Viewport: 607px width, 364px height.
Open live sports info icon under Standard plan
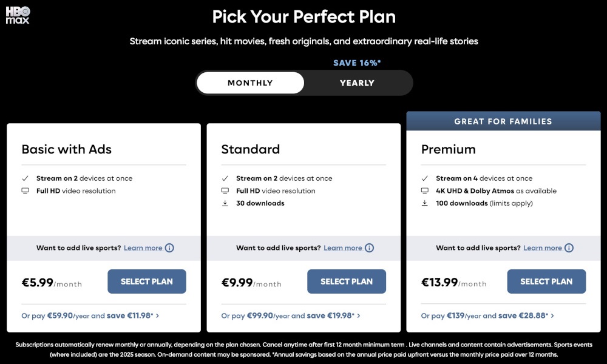(x=369, y=248)
